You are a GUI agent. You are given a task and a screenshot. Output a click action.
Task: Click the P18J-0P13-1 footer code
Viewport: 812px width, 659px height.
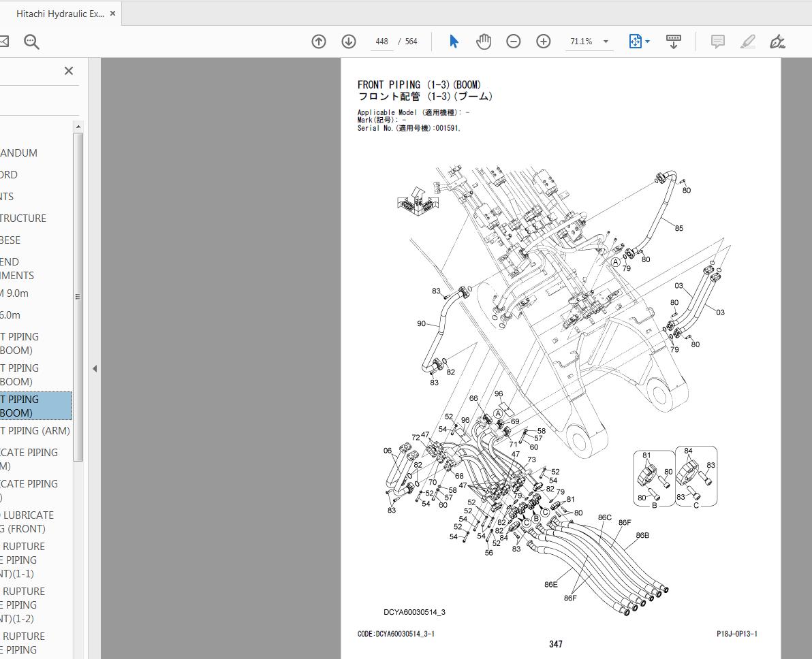[737, 634]
